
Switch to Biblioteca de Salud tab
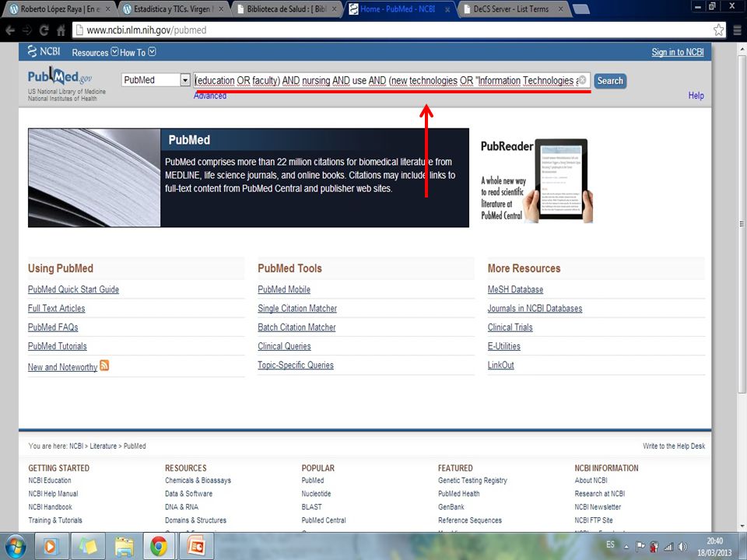(287, 9)
